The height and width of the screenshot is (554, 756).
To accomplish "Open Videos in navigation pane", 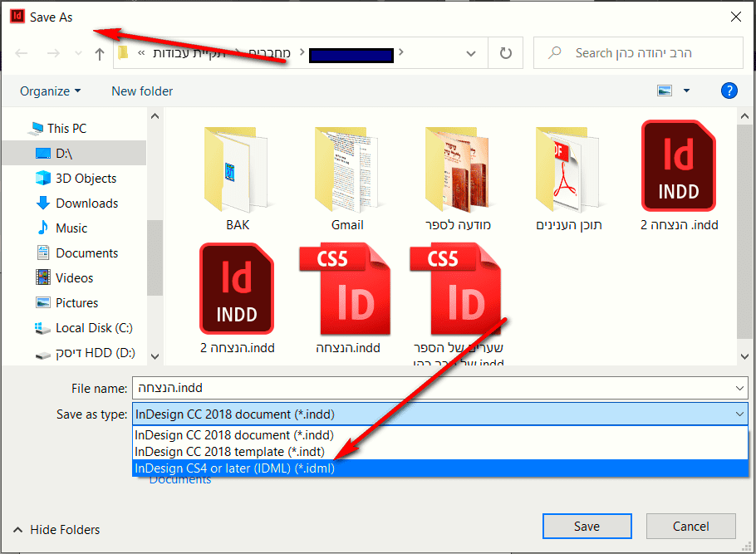I will [x=65, y=278].
